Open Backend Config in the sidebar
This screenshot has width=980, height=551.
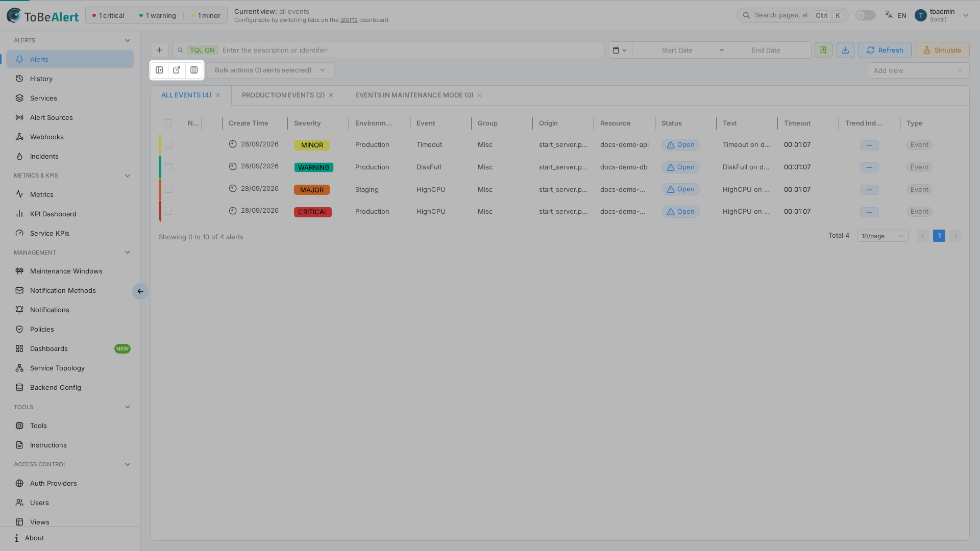pyautogui.click(x=70, y=387)
